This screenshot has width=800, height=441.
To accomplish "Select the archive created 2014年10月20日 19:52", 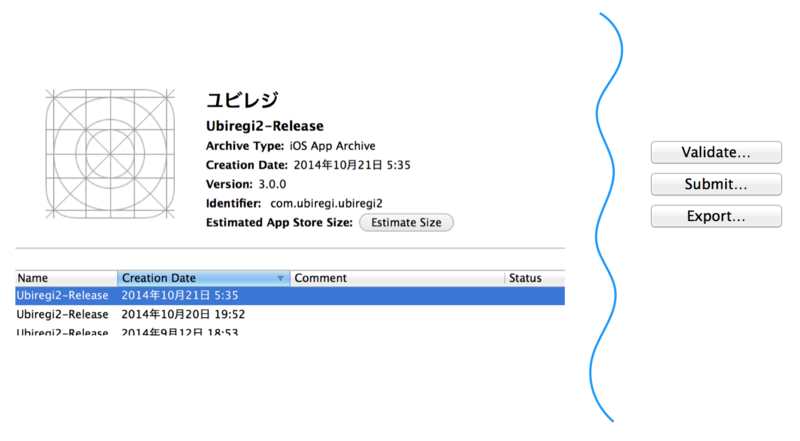I will [290, 314].
